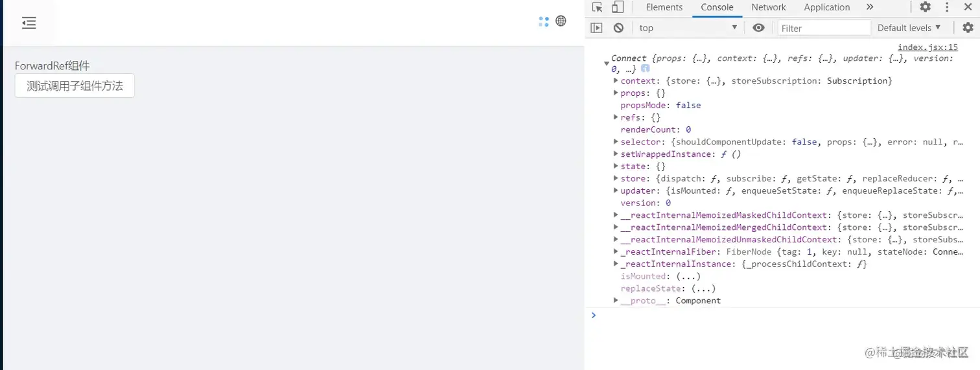Switch to the Elements tab
Image resolution: width=980 pixels, height=370 pixels.
664,7
